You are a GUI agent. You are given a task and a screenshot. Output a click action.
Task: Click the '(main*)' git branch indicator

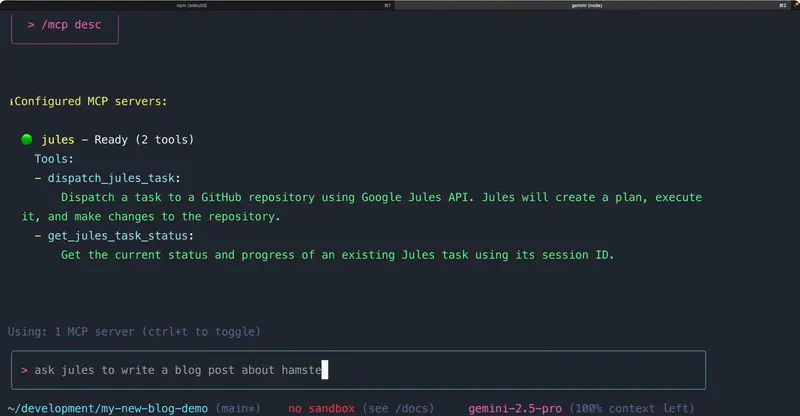click(238, 408)
